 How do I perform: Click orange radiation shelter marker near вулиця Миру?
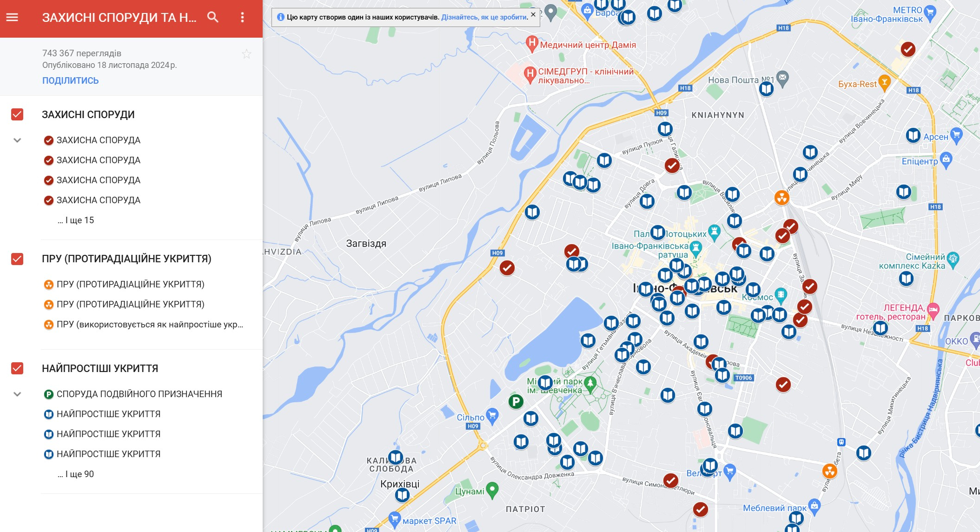[x=782, y=198]
